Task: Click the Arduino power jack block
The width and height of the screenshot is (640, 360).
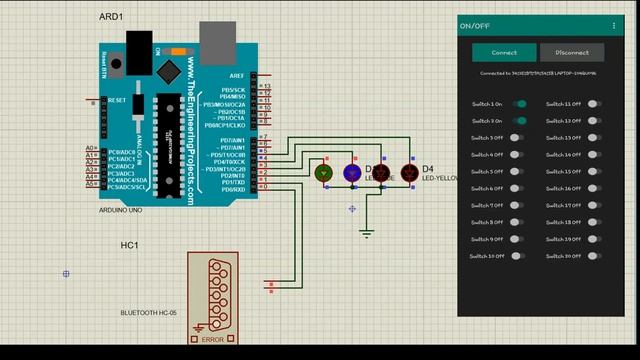Action: coord(139,53)
